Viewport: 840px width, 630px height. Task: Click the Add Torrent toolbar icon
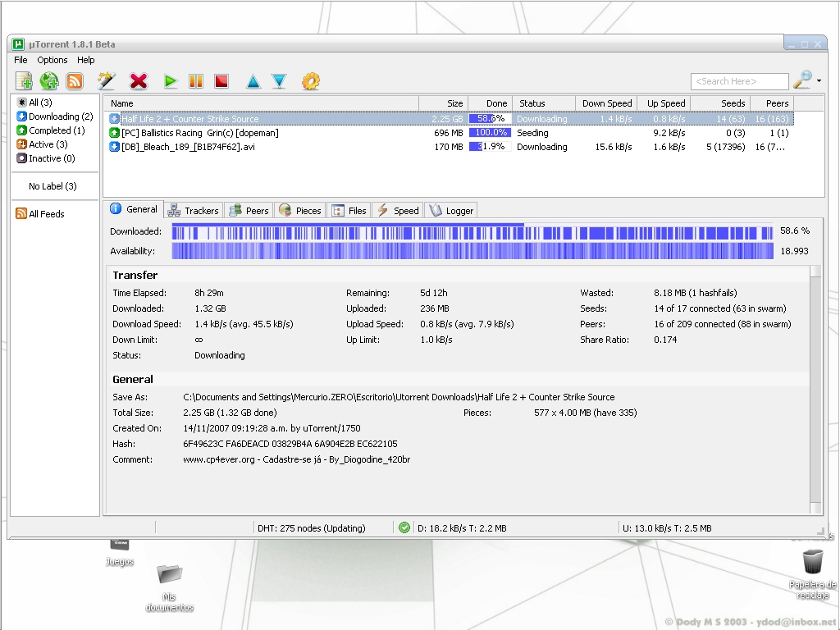coord(24,81)
